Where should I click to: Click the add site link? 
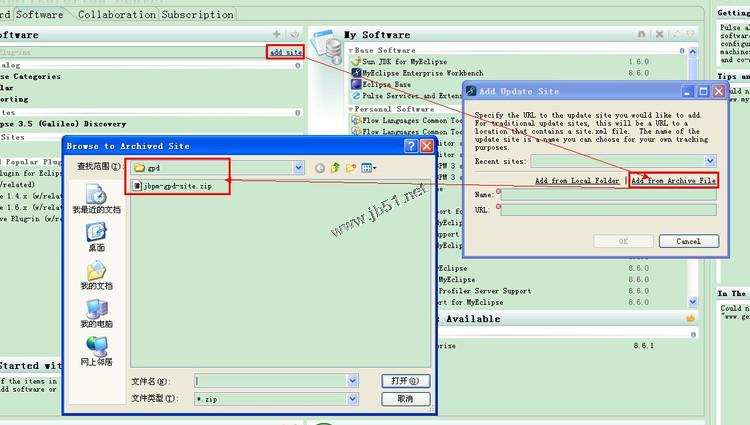(x=286, y=52)
